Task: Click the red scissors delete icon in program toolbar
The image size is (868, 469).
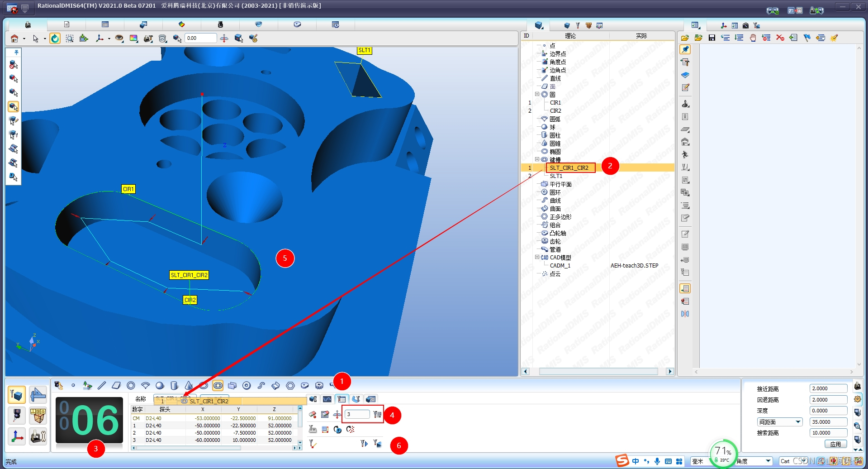Action: click(780, 38)
